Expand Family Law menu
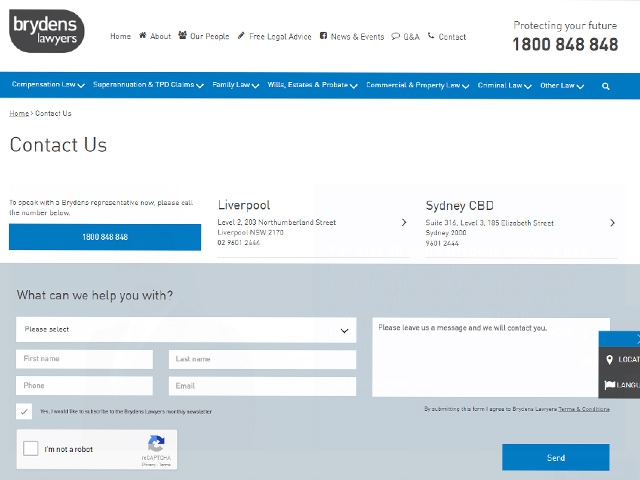This screenshot has height=480, width=640. click(236, 85)
